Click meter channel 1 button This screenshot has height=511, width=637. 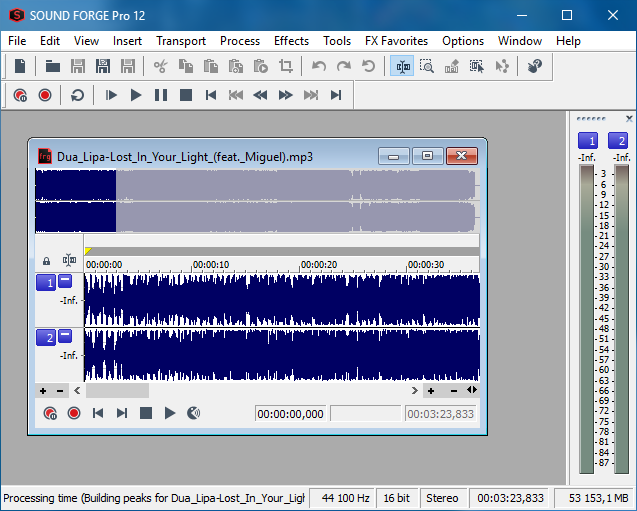[x=588, y=141]
